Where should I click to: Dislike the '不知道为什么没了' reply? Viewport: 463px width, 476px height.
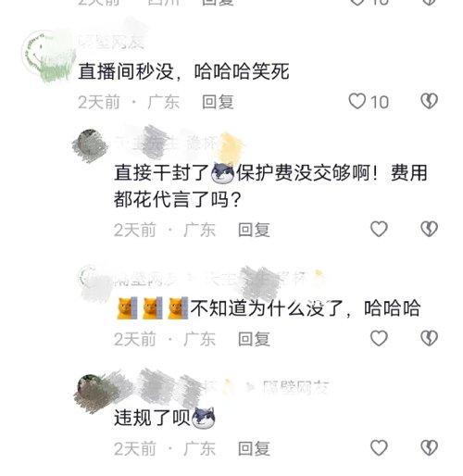(x=430, y=338)
